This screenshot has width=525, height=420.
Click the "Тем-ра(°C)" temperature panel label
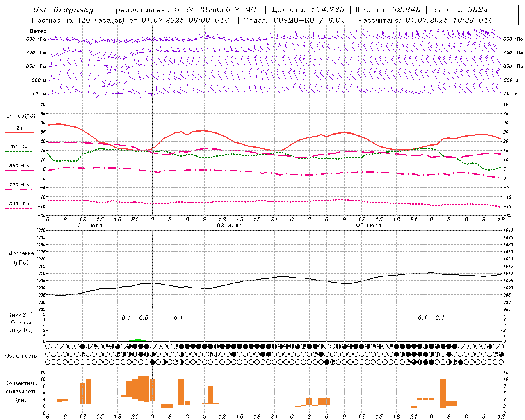click(x=19, y=116)
